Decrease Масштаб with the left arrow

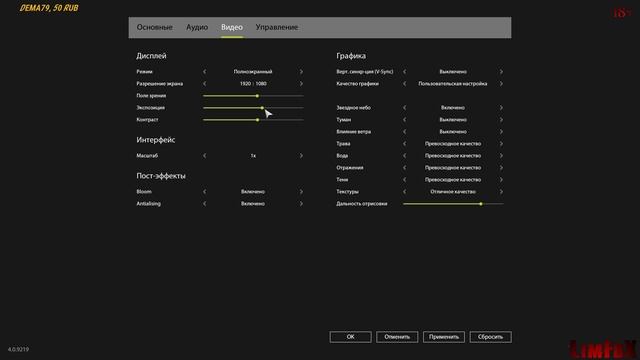204,156
